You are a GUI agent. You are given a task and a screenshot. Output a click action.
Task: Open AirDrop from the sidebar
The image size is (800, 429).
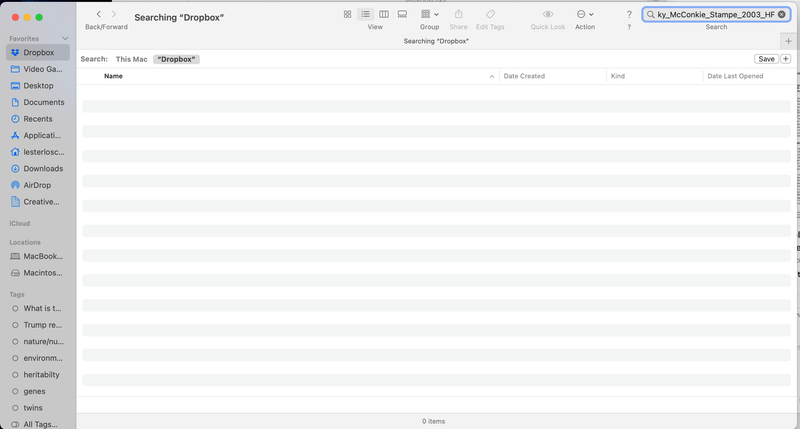[x=37, y=185]
